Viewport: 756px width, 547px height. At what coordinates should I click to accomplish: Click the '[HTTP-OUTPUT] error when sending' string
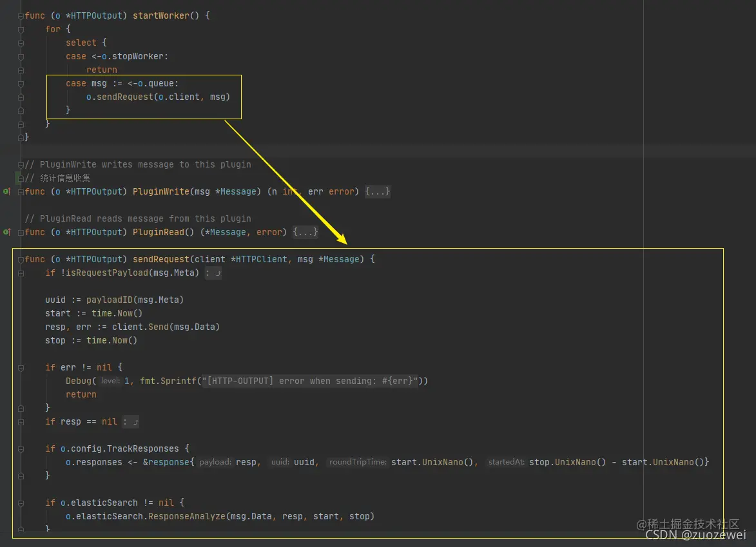point(310,381)
